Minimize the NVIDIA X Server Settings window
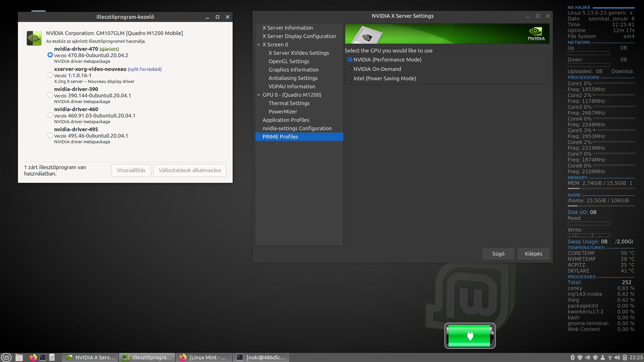The width and height of the screenshot is (644, 362). point(527,16)
